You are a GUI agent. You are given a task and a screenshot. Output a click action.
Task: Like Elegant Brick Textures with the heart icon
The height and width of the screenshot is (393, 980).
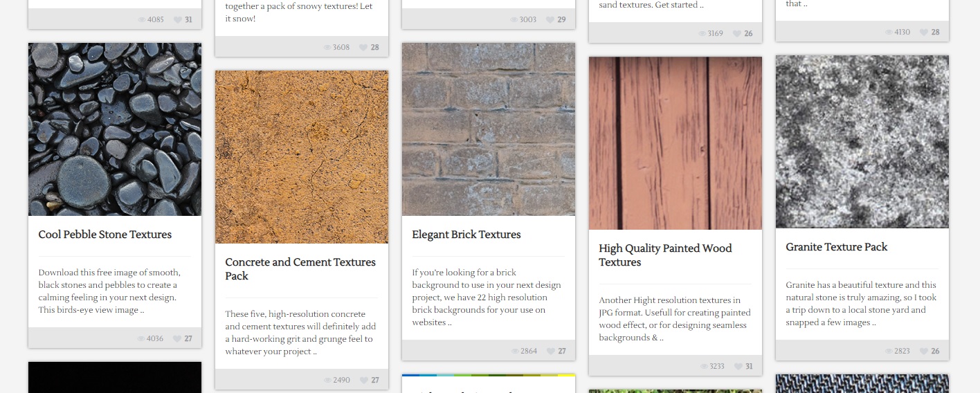[551, 351]
